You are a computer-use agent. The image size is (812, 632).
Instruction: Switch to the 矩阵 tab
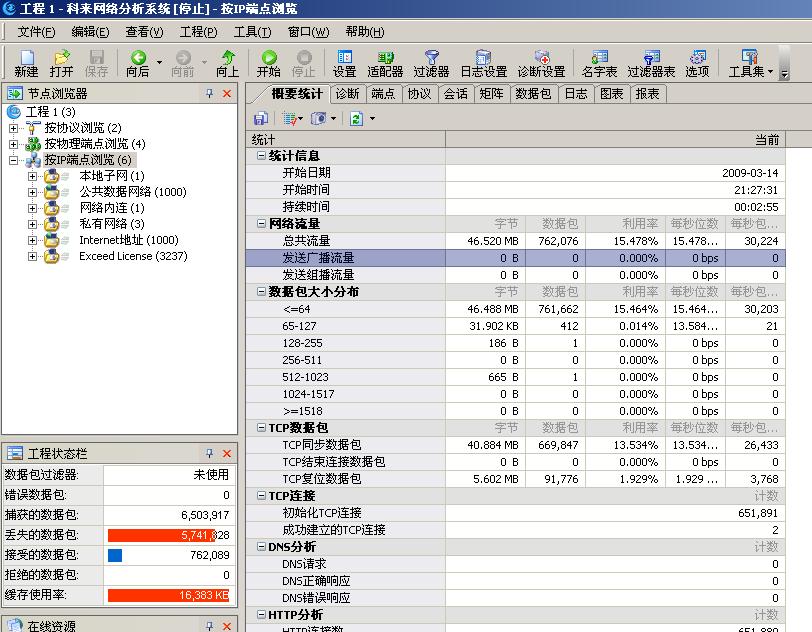click(491, 94)
